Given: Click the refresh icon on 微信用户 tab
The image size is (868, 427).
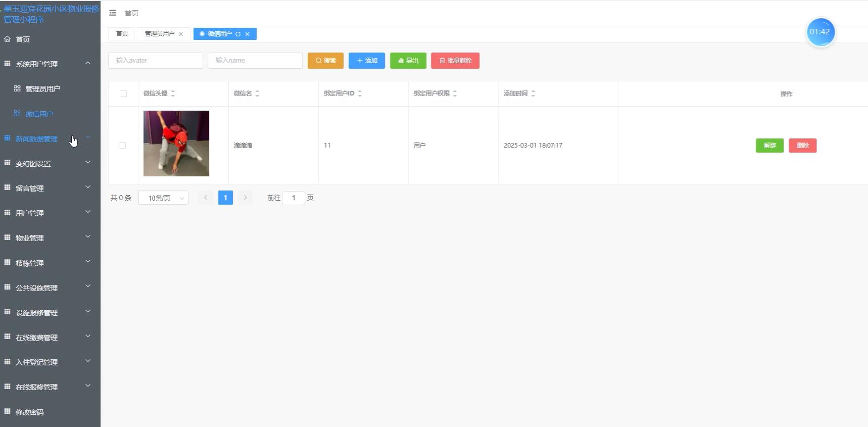Looking at the screenshot, I should click(238, 34).
